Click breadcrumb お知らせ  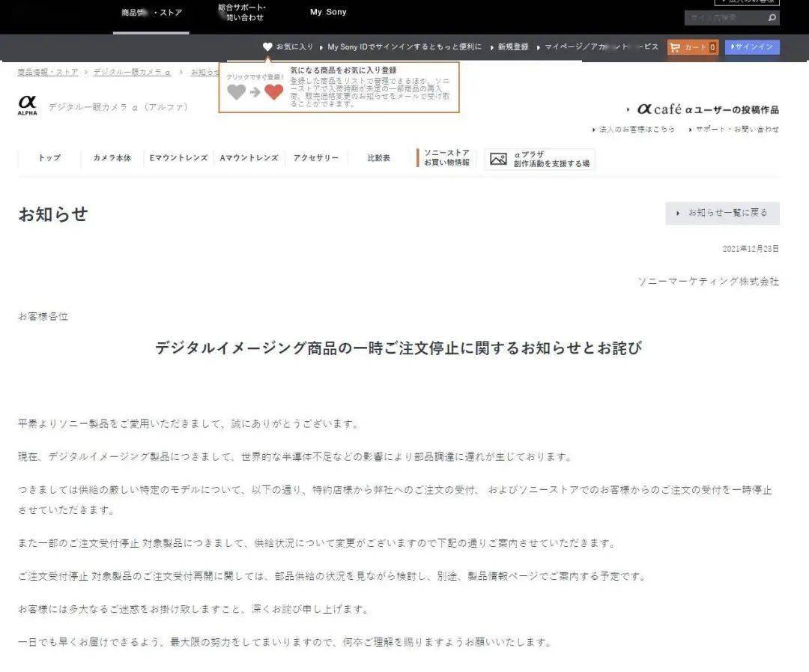[x=204, y=72]
